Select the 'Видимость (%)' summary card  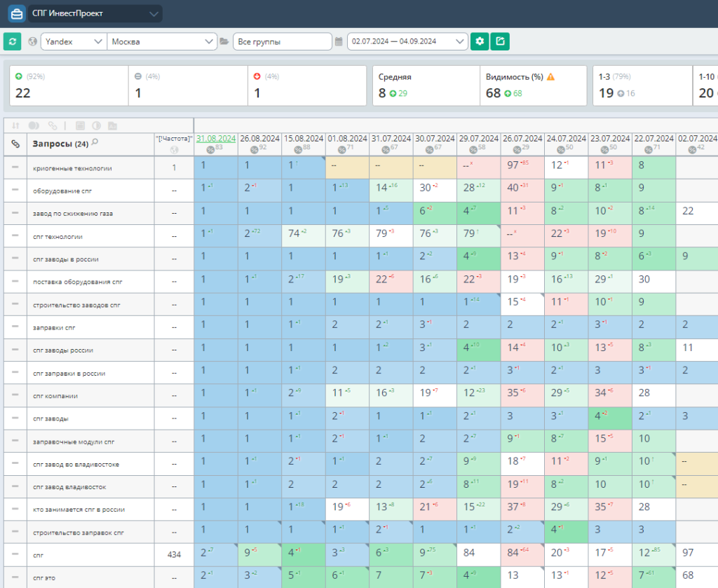[534, 86]
